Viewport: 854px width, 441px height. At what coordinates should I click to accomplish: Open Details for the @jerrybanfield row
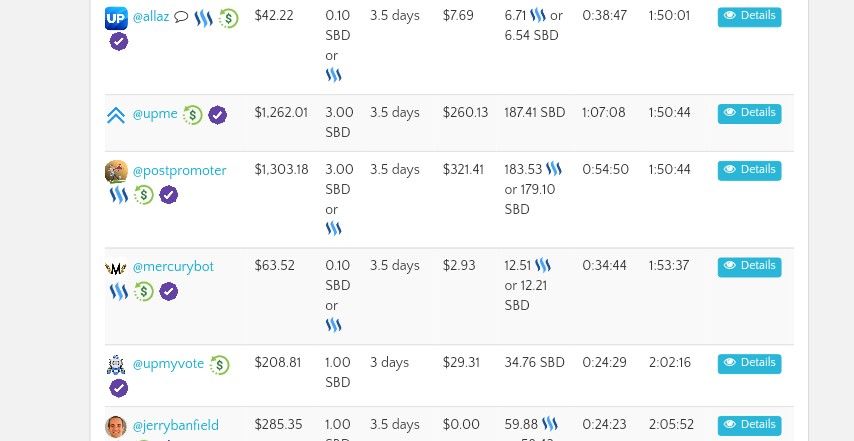(749, 426)
